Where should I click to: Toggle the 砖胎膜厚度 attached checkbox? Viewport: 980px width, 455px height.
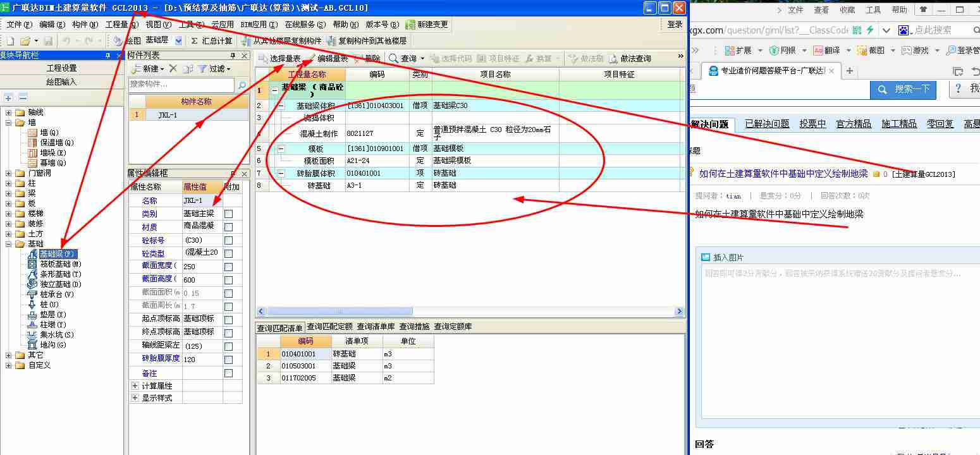click(x=228, y=359)
